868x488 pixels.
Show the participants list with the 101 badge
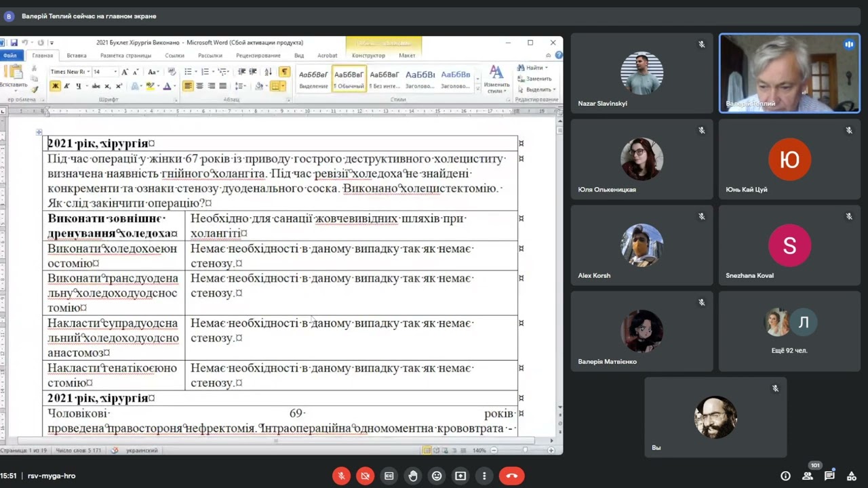point(808,476)
